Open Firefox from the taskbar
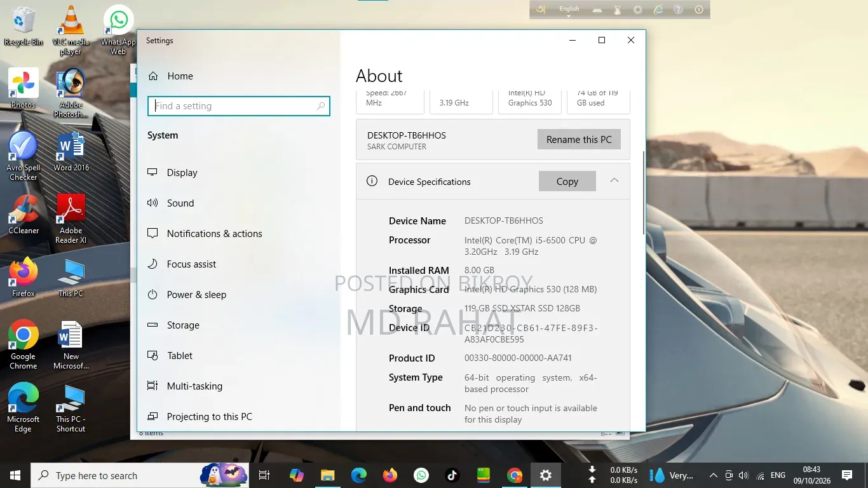 coord(390,475)
